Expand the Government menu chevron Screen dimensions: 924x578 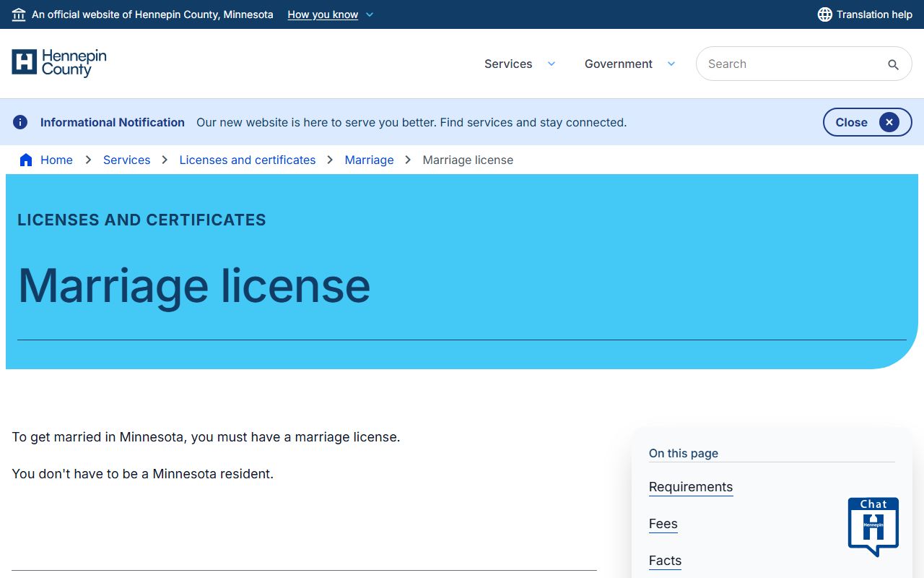tap(671, 64)
